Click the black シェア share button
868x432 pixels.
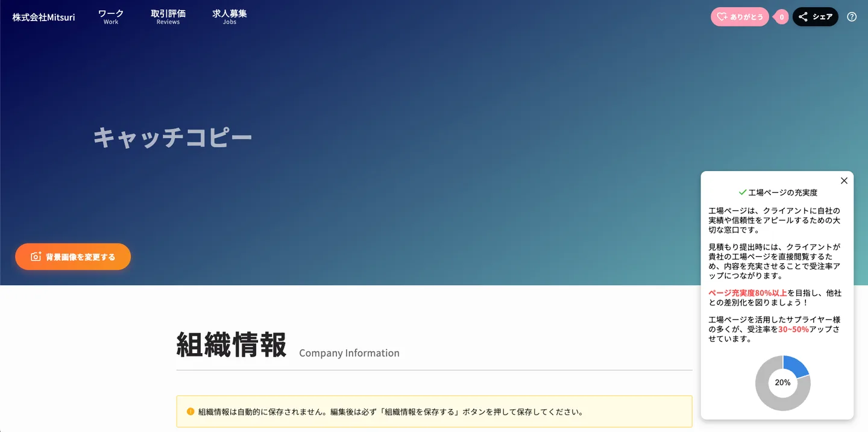[x=815, y=17]
